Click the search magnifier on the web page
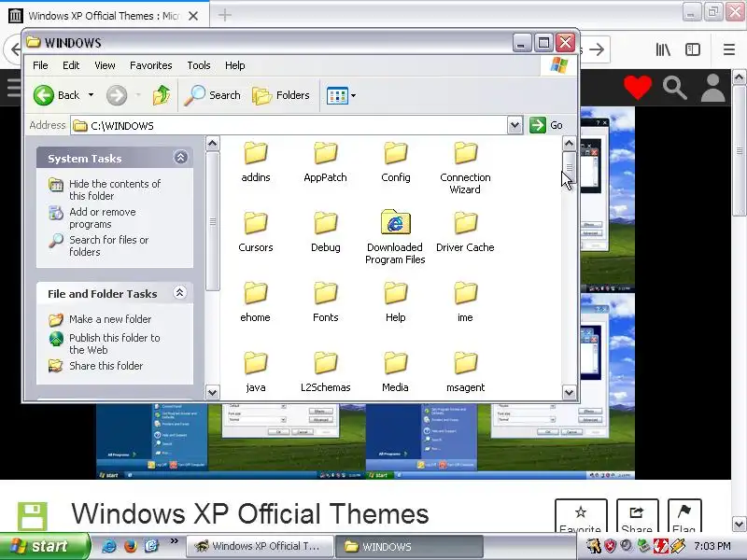Viewport: 747px width, 560px height. [x=674, y=88]
